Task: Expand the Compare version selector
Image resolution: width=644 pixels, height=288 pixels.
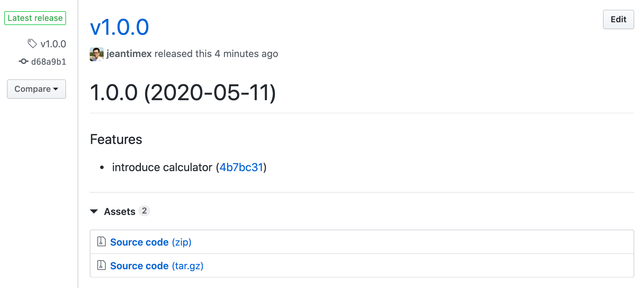Action: 36,89
